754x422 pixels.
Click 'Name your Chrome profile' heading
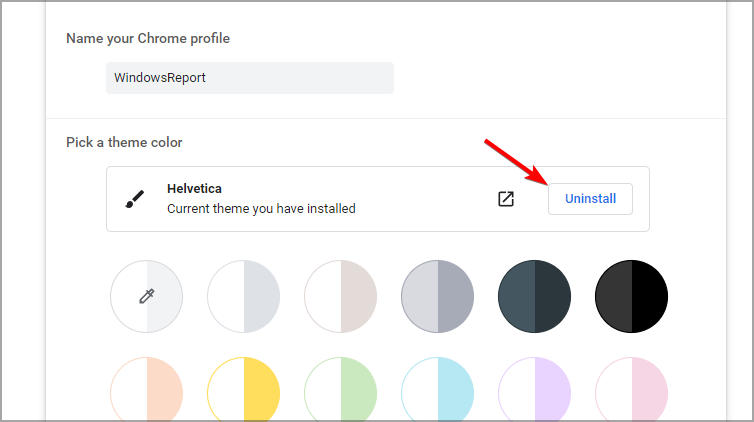tap(148, 38)
